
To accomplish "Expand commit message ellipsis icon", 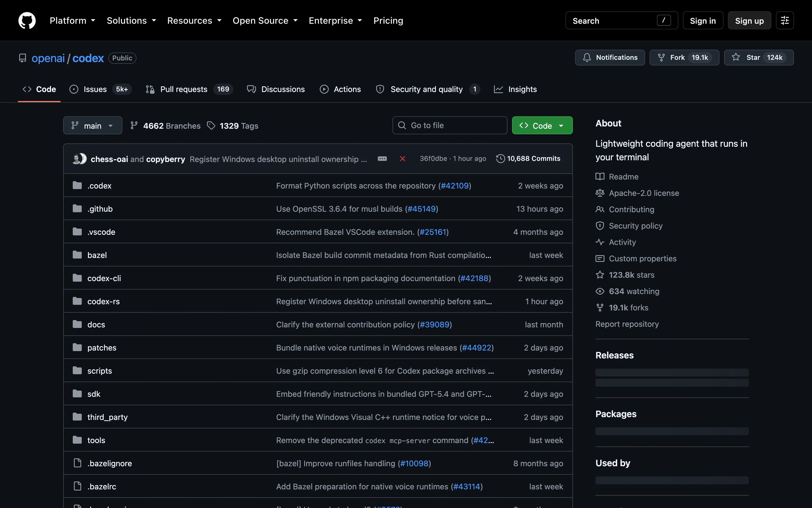I will 382,159.
